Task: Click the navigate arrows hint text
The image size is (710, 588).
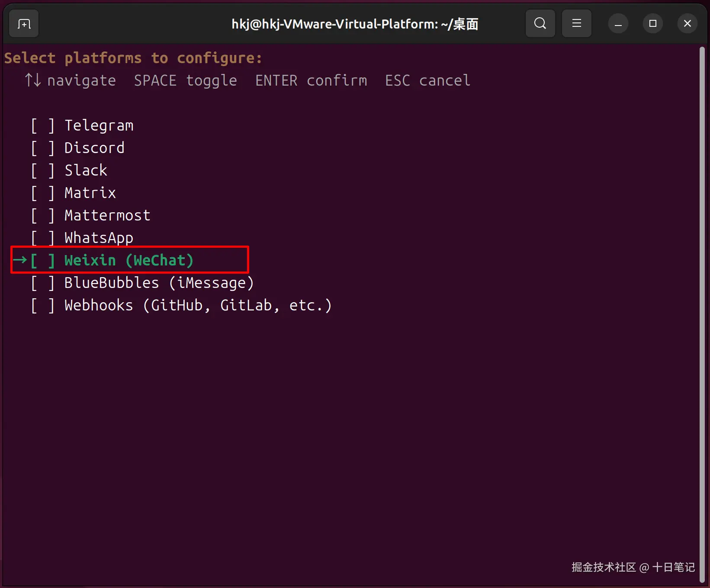Action: coord(71,81)
